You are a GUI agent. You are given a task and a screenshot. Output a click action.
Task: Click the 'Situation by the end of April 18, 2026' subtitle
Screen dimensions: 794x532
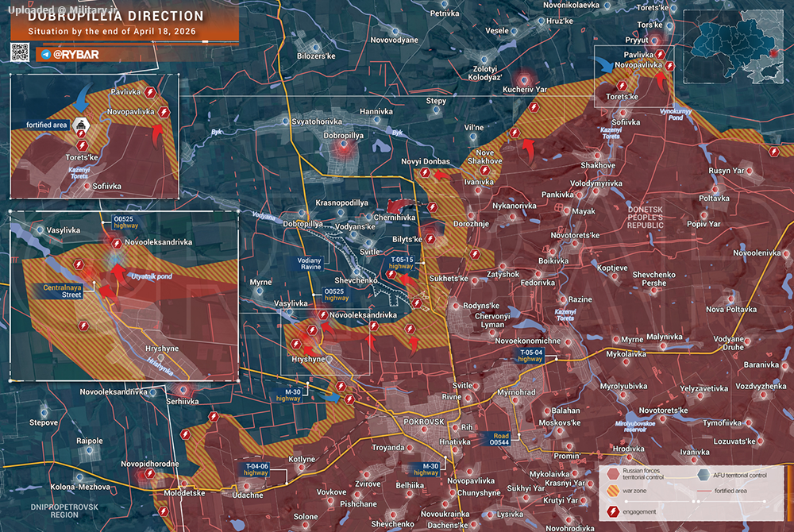[112, 32]
